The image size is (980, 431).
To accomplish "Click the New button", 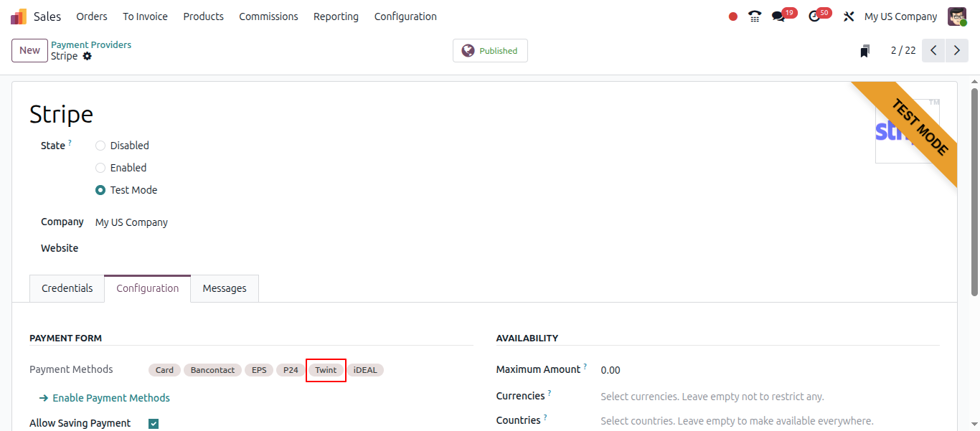I will pyautogui.click(x=29, y=50).
